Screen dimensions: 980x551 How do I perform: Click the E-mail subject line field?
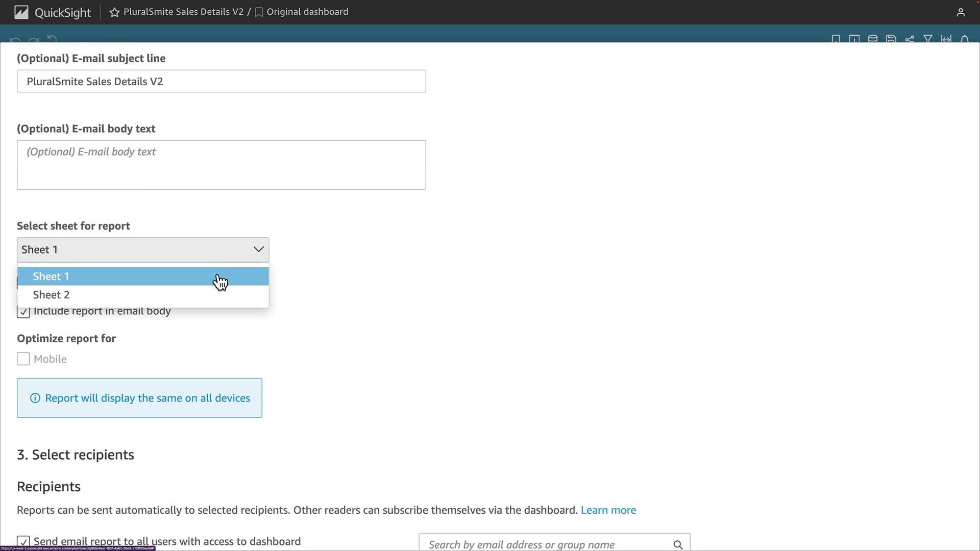pyautogui.click(x=221, y=82)
